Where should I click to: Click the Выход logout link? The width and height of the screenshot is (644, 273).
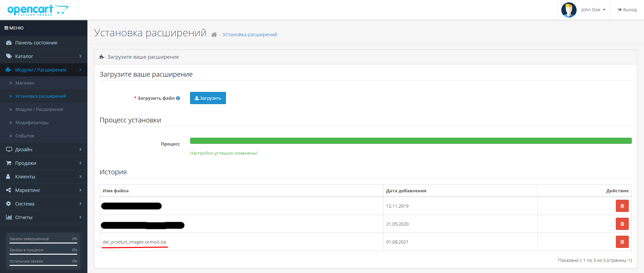(627, 10)
